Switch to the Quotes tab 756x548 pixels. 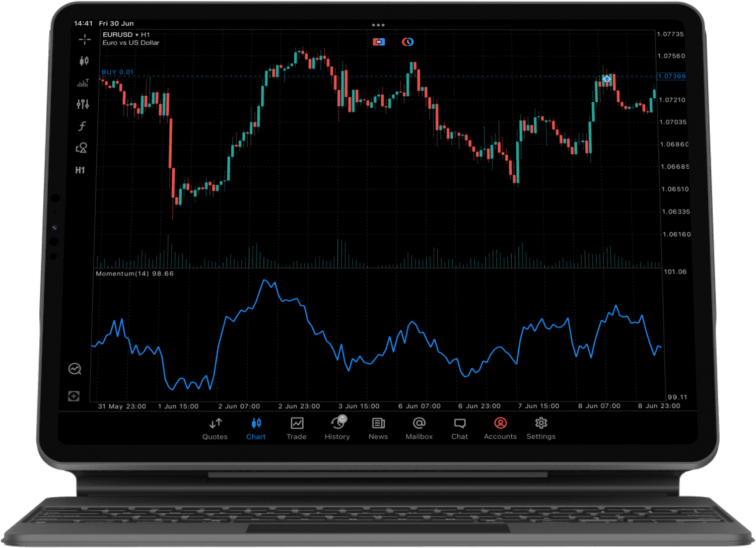click(215, 429)
